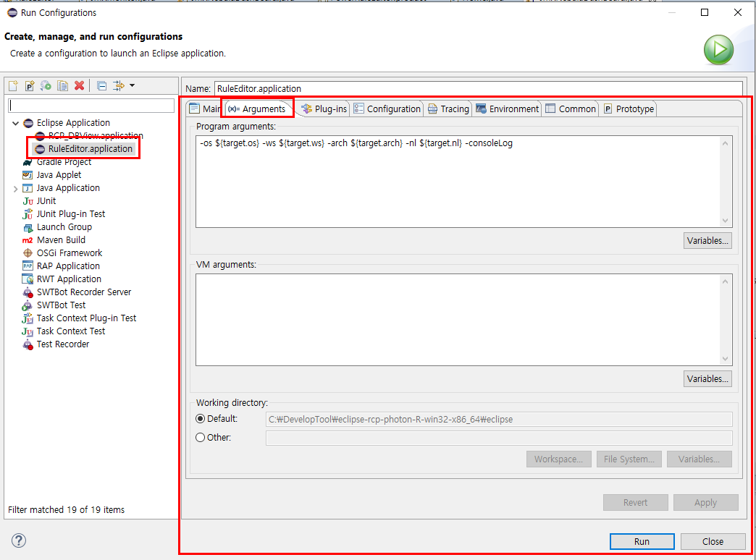Click the SWTBot Test icon
This screenshot has width=756, height=560.
[28, 305]
